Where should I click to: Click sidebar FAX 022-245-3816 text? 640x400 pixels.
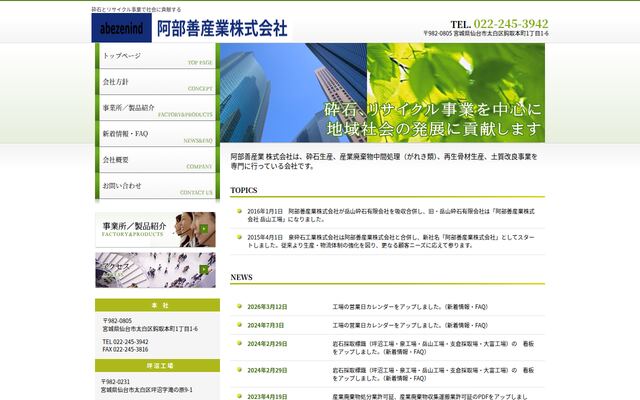click(125, 349)
